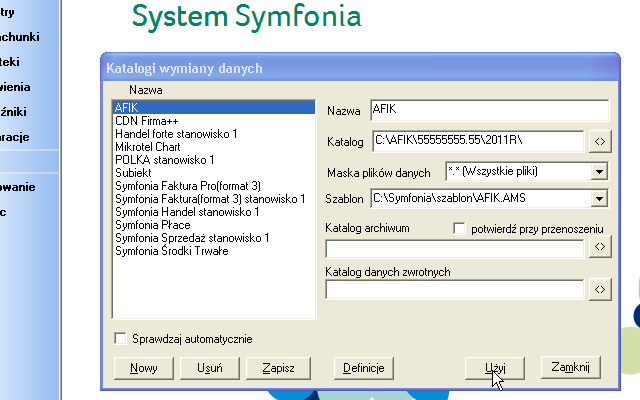Close the dialog with Zamknij
The image size is (640, 400).
point(571,367)
